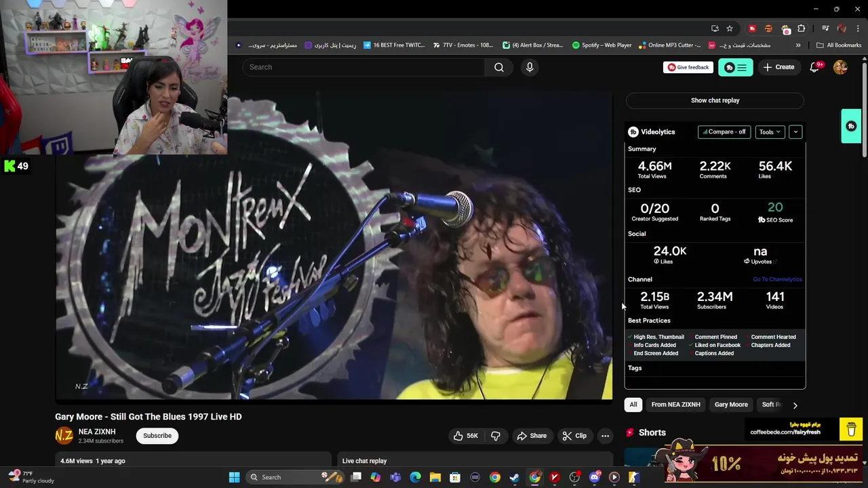Like the video with thumbs-up 56K
This screenshot has width=868, height=488.
point(465,436)
